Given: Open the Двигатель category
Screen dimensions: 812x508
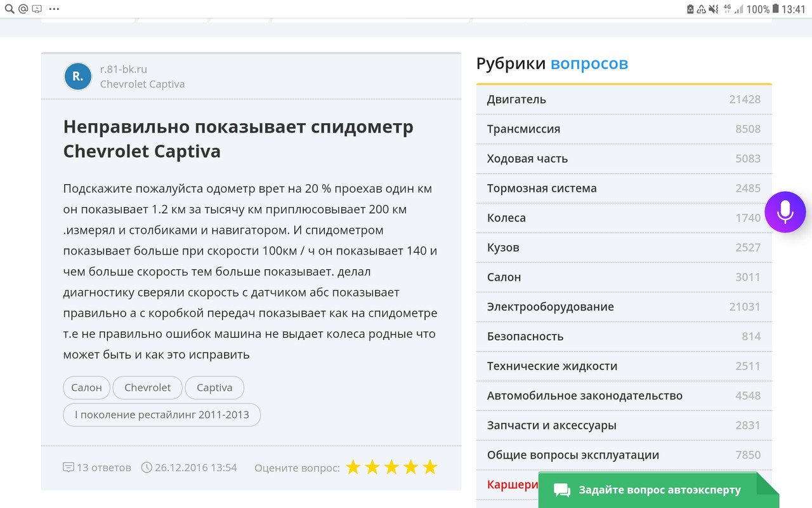Looking at the screenshot, I should click(624, 100).
